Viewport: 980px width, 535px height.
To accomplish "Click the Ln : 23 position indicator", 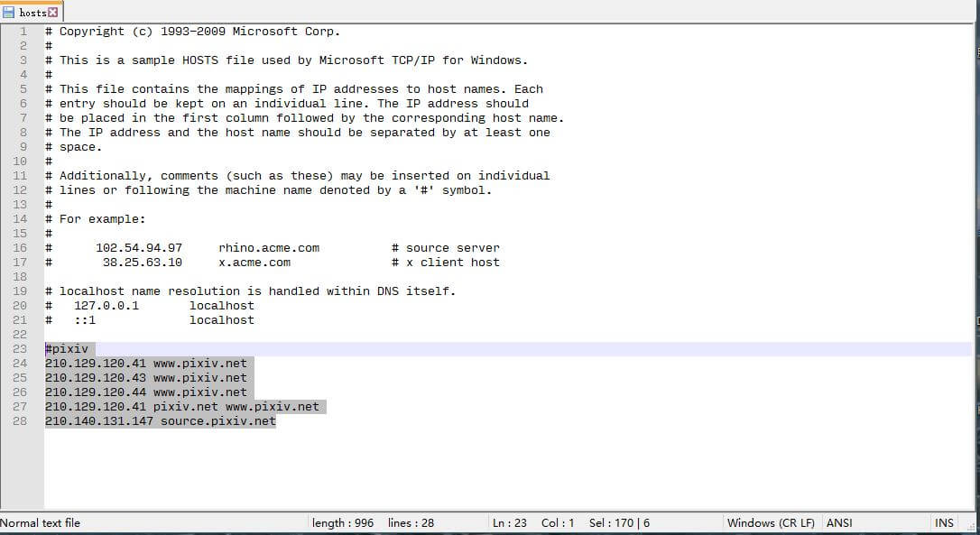I will 509,523.
